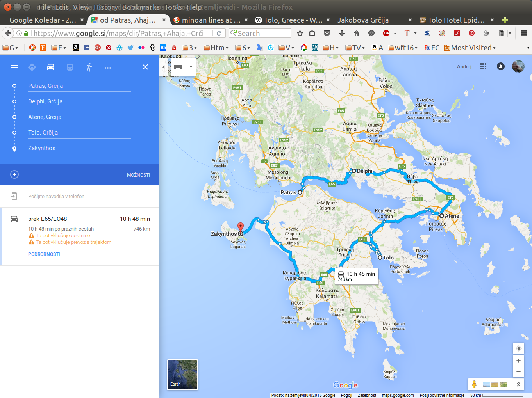Show my location on the map
The height and width of the screenshot is (398, 532).
point(518,348)
